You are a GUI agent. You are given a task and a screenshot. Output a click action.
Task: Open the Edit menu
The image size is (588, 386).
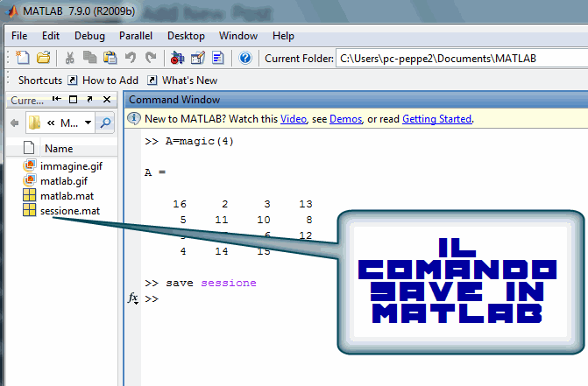(x=51, y=36)
